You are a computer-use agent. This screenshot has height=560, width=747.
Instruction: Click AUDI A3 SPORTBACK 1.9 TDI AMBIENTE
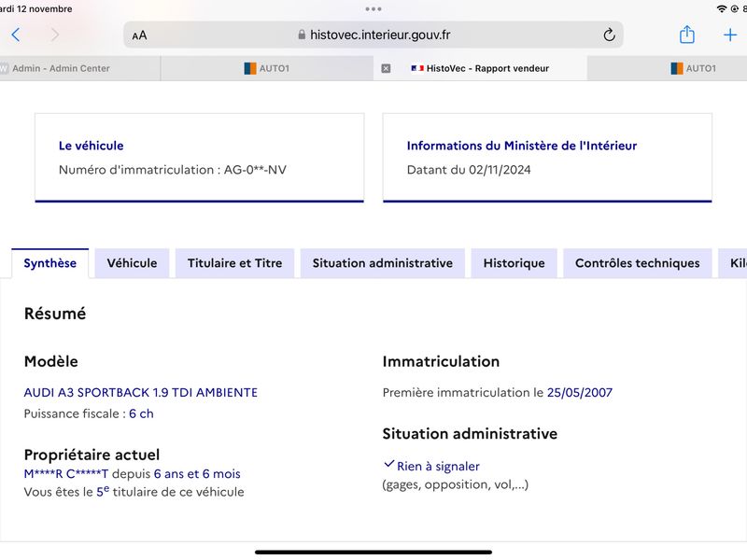(141, 392)
